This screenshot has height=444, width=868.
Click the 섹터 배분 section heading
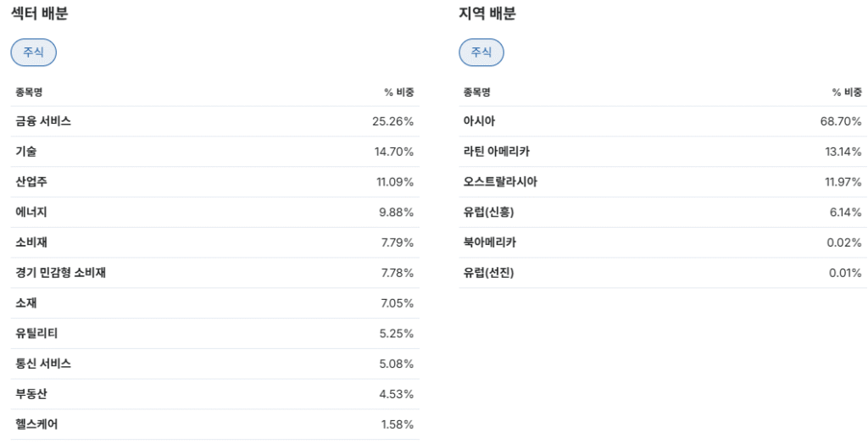coord(39,14)
